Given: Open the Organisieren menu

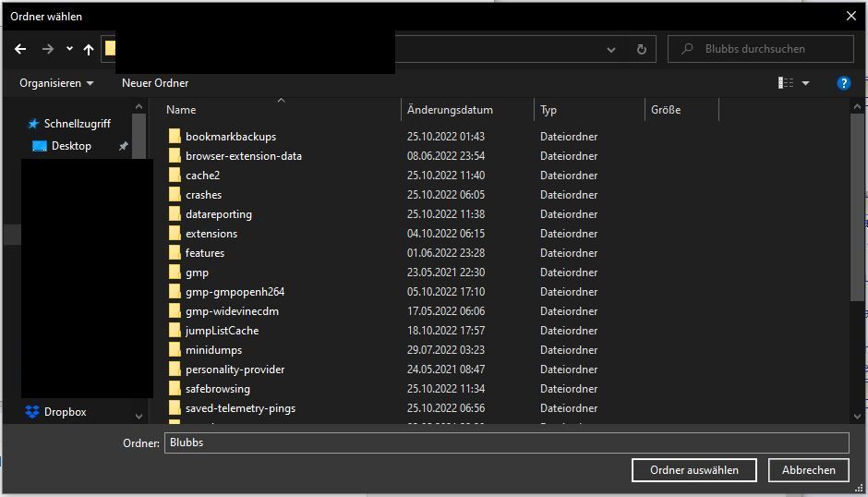Looking at the screenshot, I should click(56, 83).
